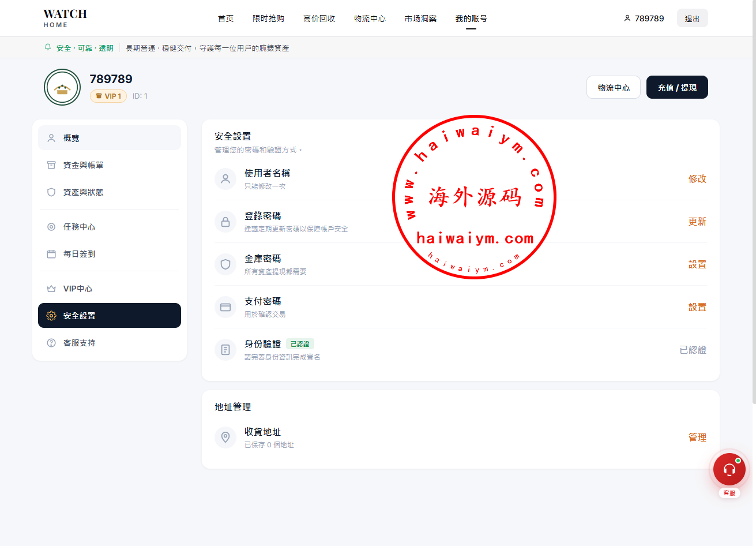Click the lock icon beside 登錄密碼
The image size is (756, 546).
[x=225, y=222]
